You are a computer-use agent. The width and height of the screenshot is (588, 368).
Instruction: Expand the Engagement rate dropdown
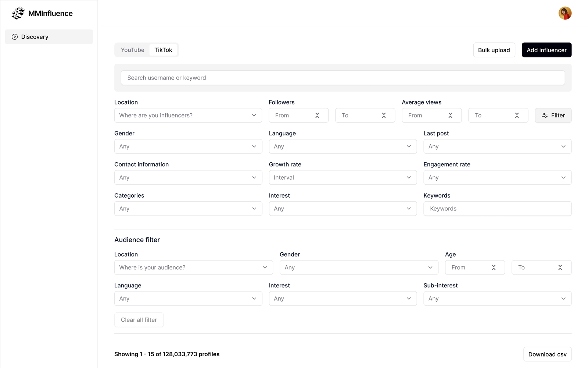pyautogui.click(x=497, y=178)
